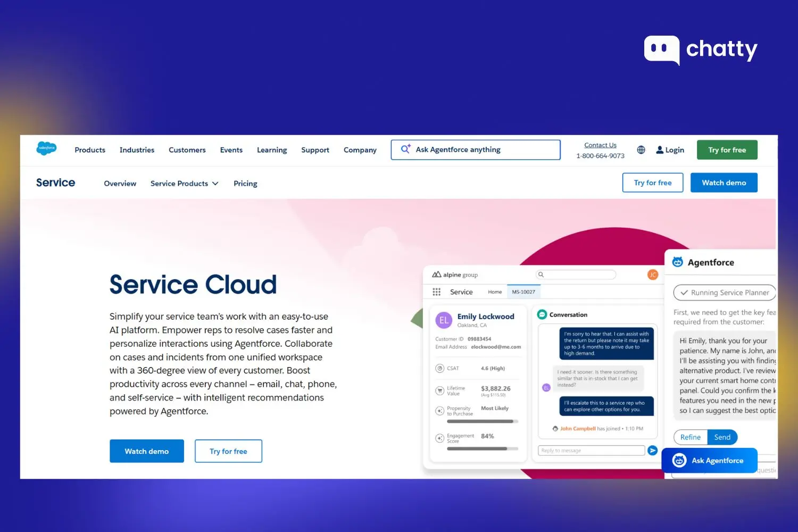The width and height of the screenshot is (798, 532).
Task: Open the Pricing tab
Action: 245,184
